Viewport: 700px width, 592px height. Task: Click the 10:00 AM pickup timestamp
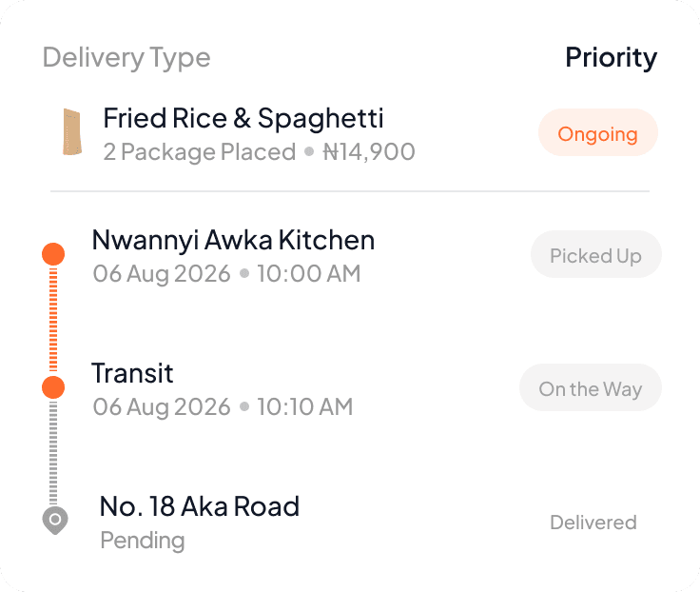(x=309, y=273)
